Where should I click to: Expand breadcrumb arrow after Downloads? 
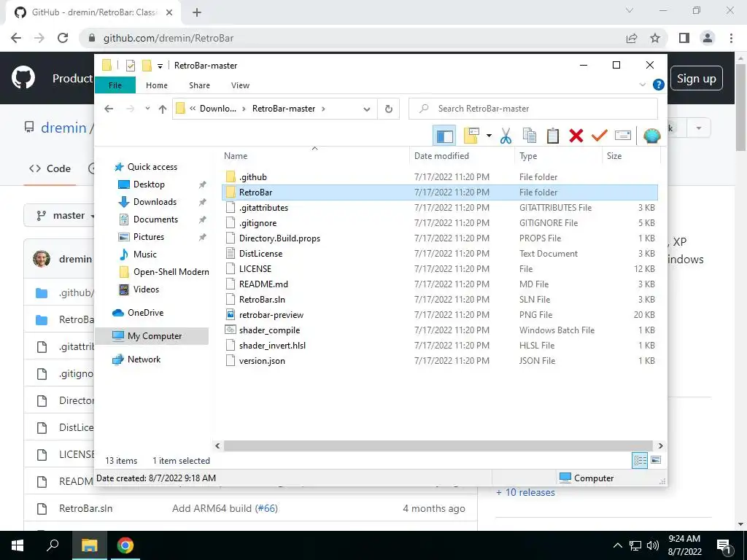(x=244, y=109)
